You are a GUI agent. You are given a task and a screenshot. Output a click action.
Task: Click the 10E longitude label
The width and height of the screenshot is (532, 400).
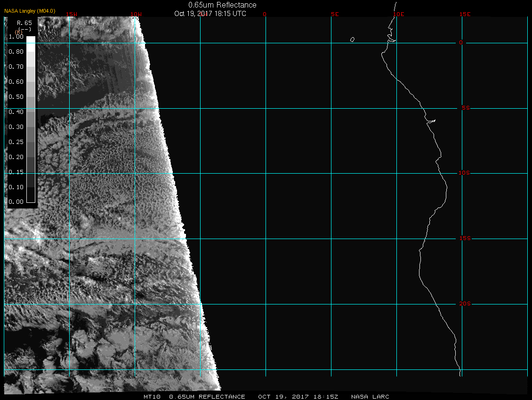click(x=398, y=14)
